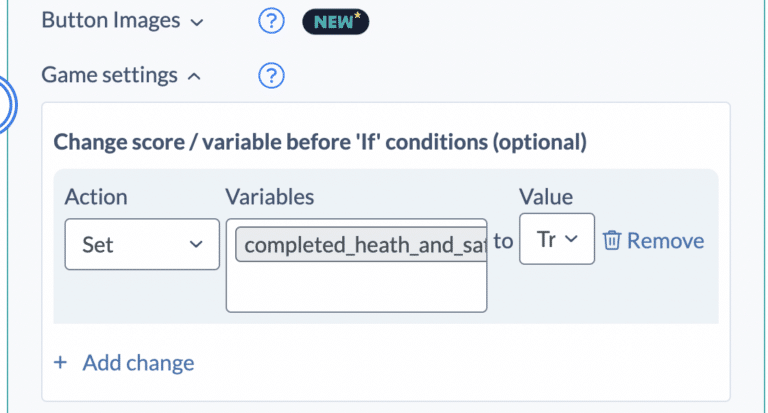The image size is (768, 413).
Task: Click the NEW badge
Action: click(x=336, y=22)
